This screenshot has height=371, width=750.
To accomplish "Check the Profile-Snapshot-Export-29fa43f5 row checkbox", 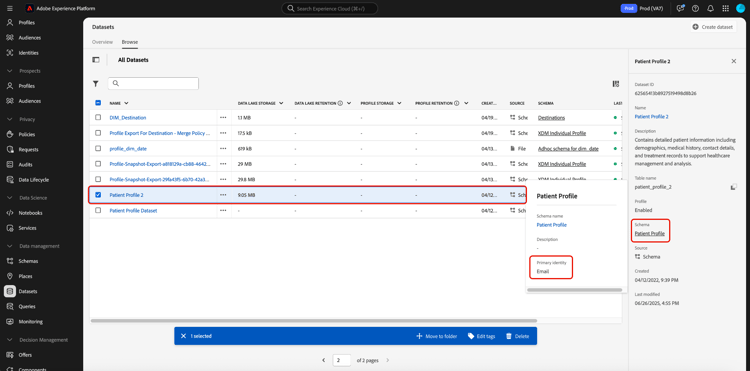I will [98, 179].
